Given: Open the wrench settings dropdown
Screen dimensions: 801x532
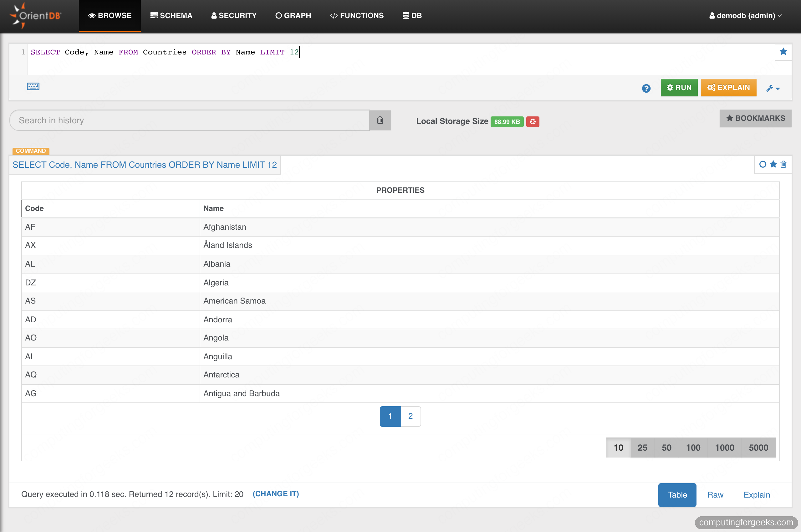Looking at the screenshot, I should 773,88.
